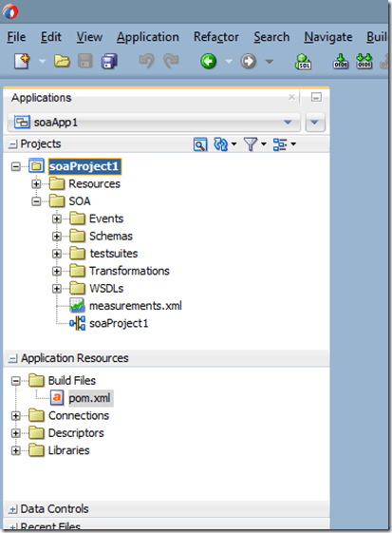Select the soaProject1 composite file
The width and height of the screenshot is (392, 533).
pyautogui.click(x=119, y=323)
